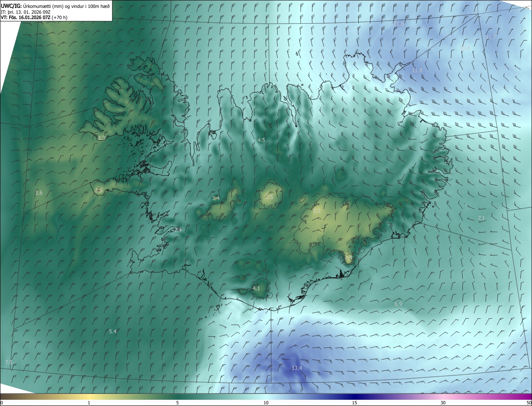Click the 3.6 value label over the western sea
The width and height of the screenshot is (532, 406).
[39, 193]
